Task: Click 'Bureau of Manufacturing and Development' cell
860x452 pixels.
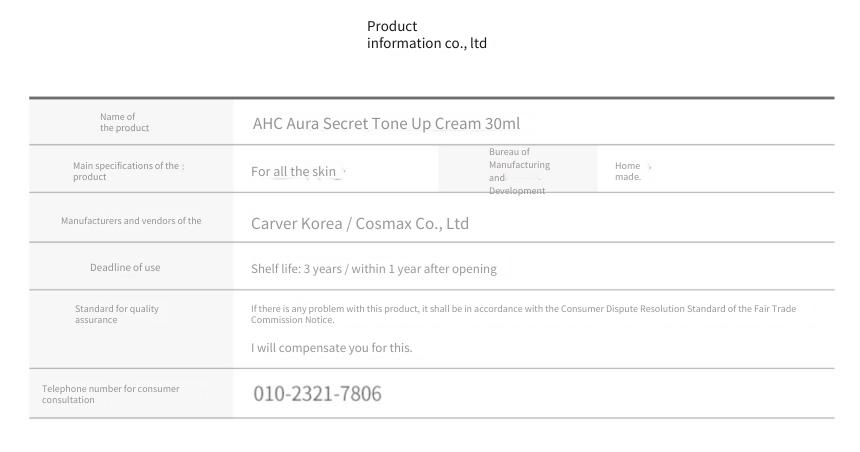Action: tap(519, 171)
